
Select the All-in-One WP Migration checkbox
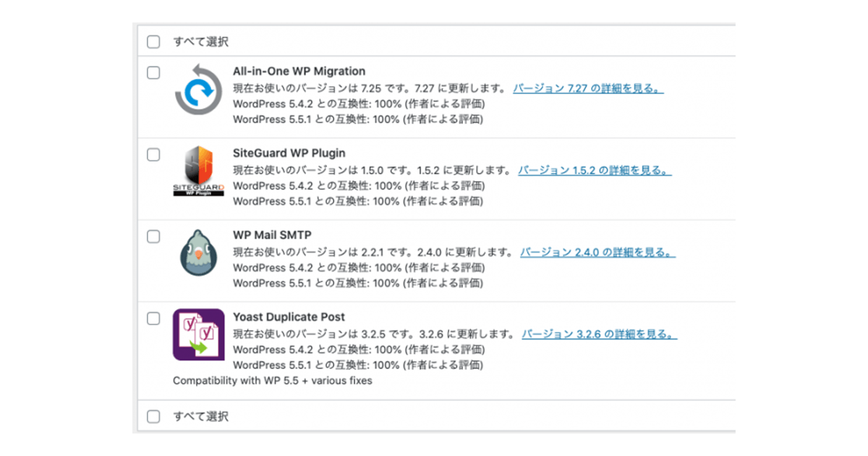click(153, 72)
